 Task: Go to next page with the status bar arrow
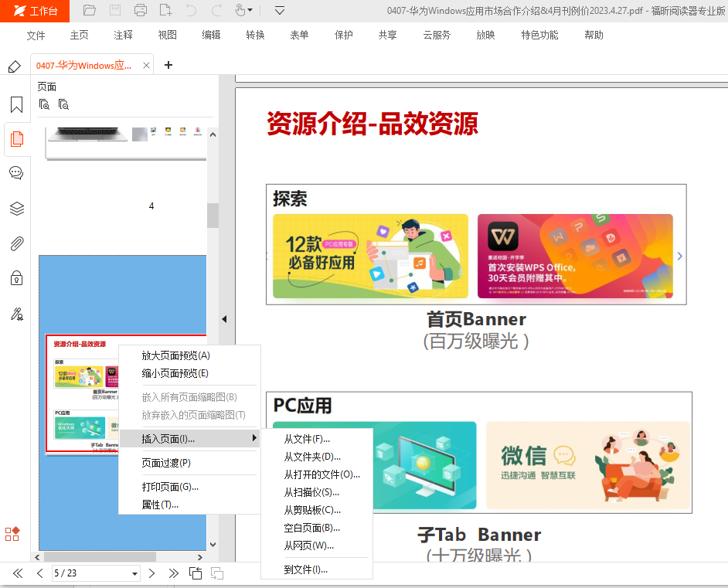pyautogui.click(x=152, y=573)
